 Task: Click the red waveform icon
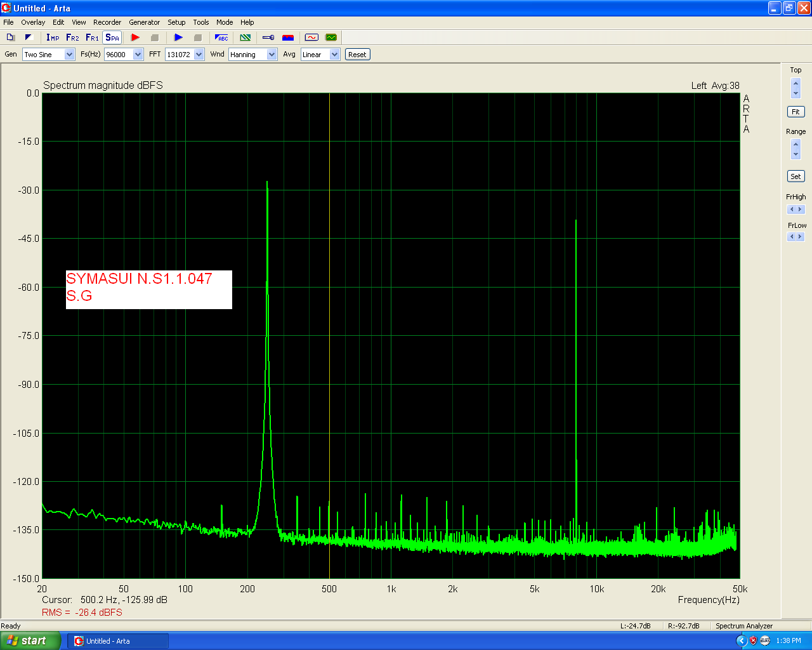[x=311, y=37]
